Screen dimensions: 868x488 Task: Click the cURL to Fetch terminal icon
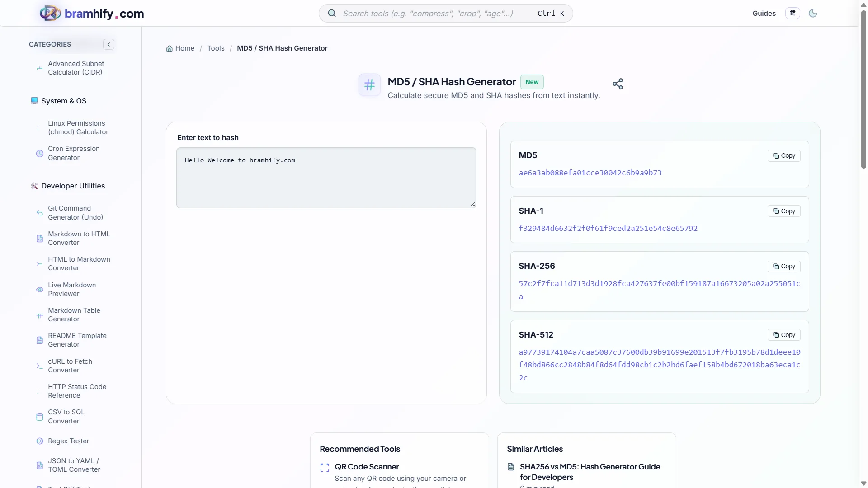coord(40,366)
